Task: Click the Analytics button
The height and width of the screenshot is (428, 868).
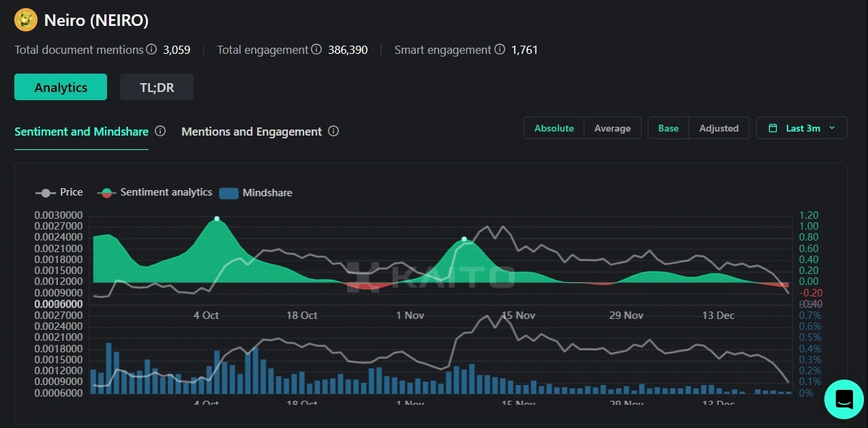Action: coord(60,87)
